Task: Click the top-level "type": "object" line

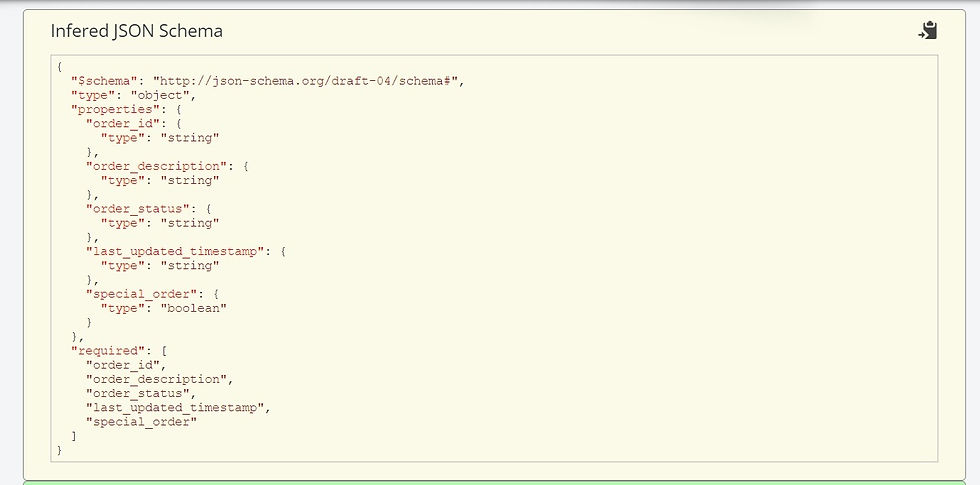Action: point(134,96)
